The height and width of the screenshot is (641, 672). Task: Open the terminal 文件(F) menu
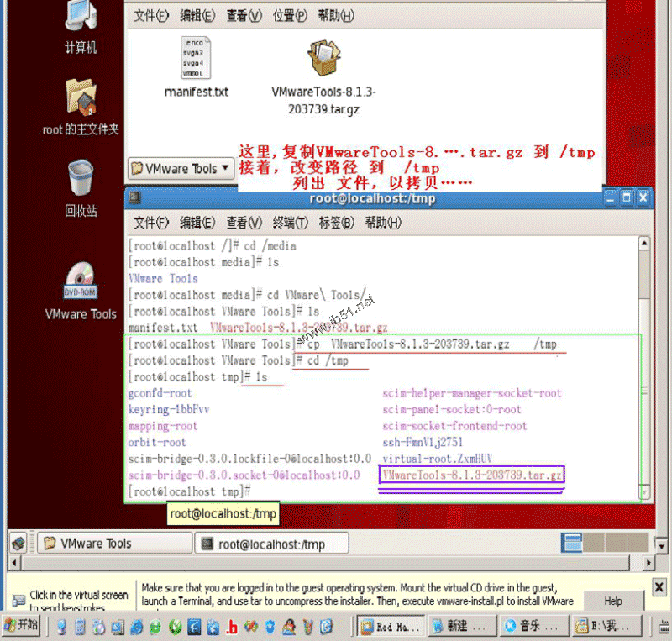[x=151, y=223]
